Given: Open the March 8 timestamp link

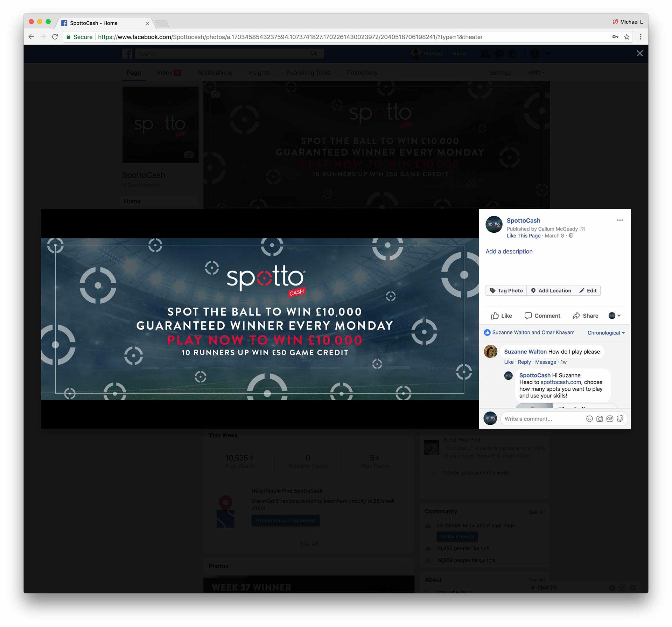Looking at the screenshot, I should coord(554,235).
